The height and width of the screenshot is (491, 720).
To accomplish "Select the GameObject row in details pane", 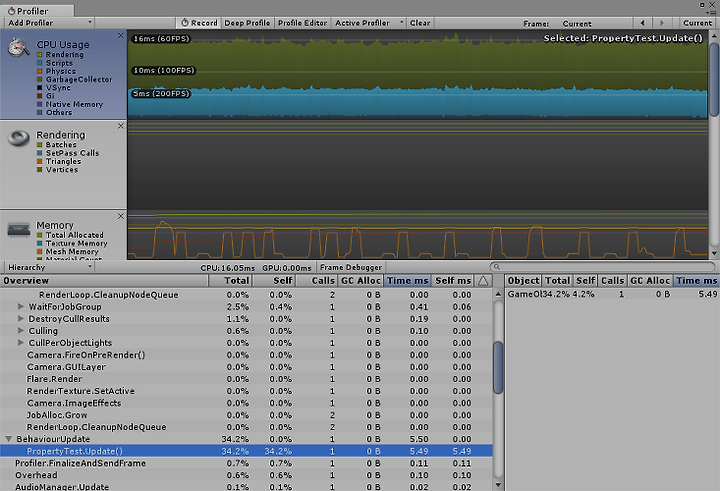I will click(612, 294).
